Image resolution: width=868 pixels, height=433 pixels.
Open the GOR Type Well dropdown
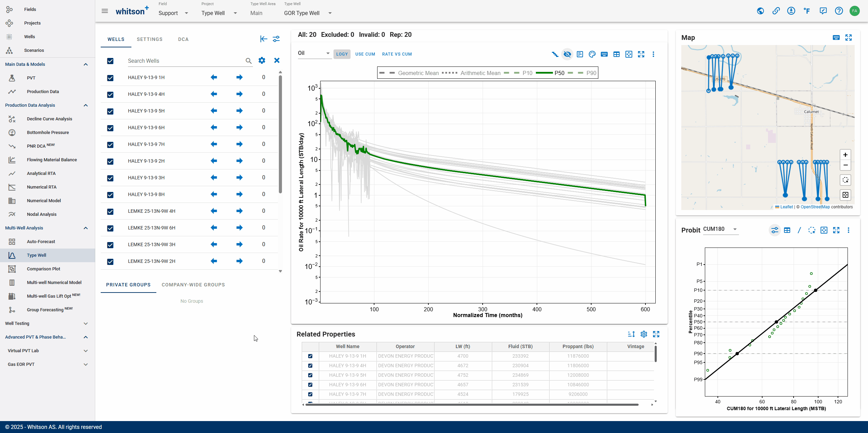pyautogui.click(x=308, y=13)
